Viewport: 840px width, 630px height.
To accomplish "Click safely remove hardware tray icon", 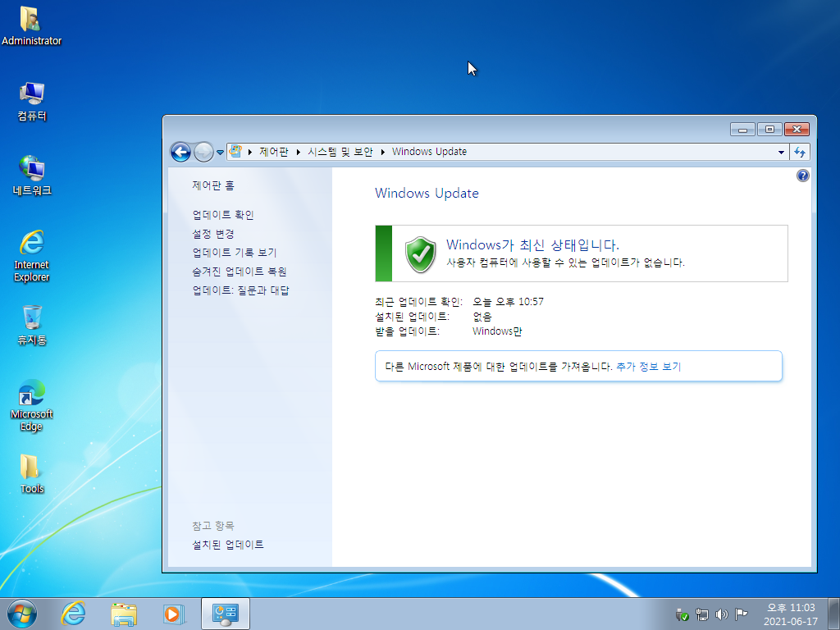I will (682, 614).
